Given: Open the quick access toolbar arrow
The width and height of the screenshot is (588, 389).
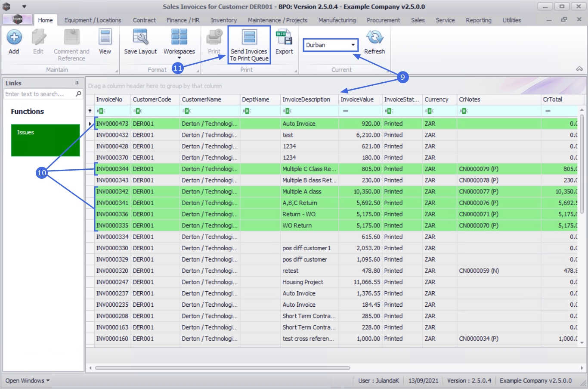Looking at the screenshot, I should [x=24, y=6].
